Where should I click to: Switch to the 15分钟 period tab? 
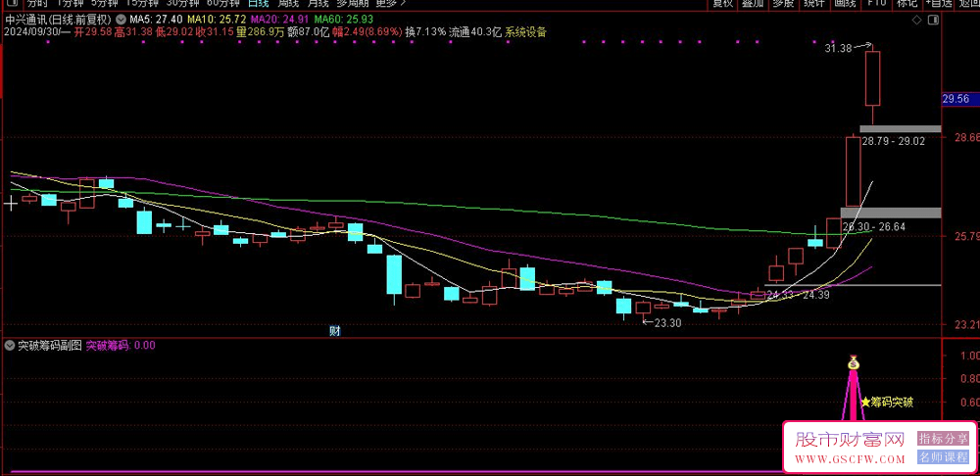pos(142,3)
